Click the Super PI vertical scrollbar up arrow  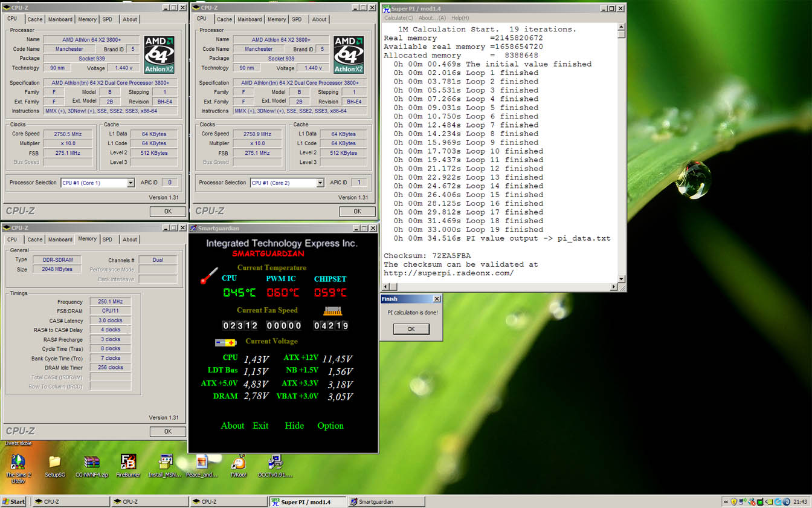tap(621, 28)
